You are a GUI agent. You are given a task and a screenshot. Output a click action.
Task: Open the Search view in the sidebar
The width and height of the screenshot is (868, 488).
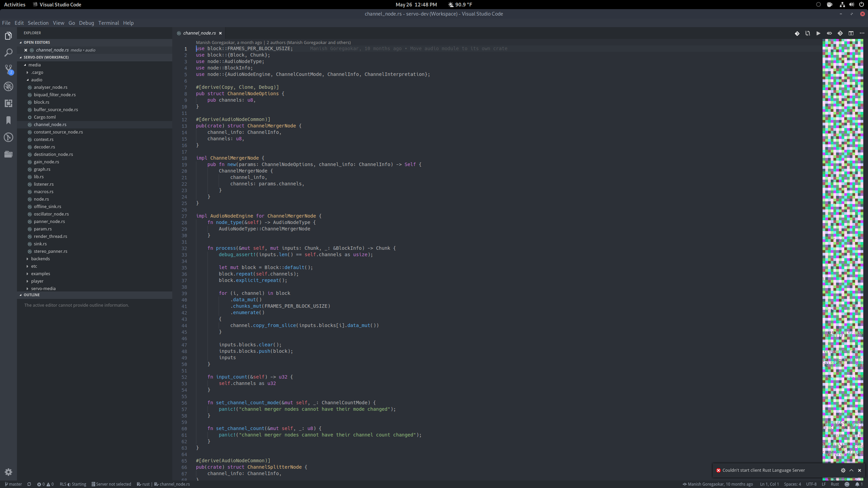pyautogui.click(x=8, y=53)
